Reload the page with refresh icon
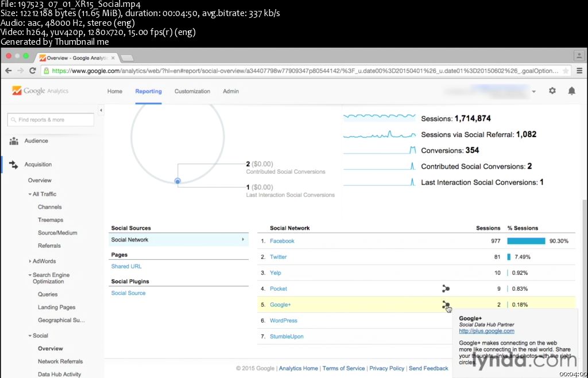 point(33,71)
